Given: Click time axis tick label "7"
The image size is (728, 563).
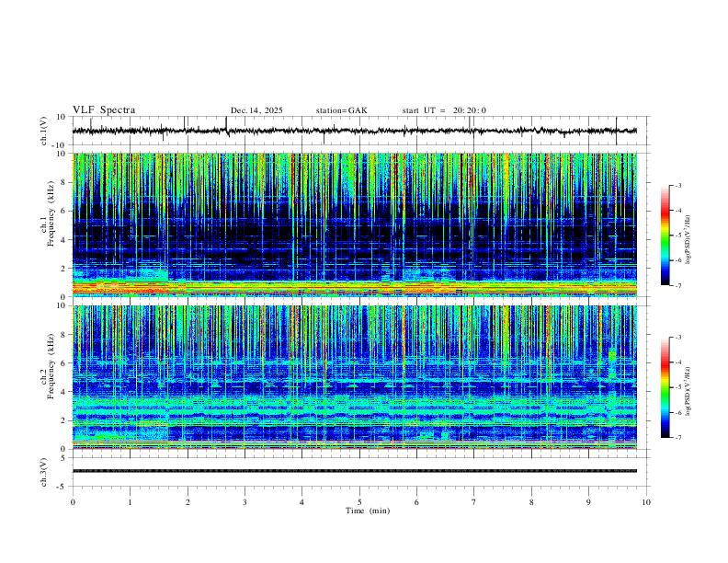Looking at the screenshot, I should click(474, 502).
